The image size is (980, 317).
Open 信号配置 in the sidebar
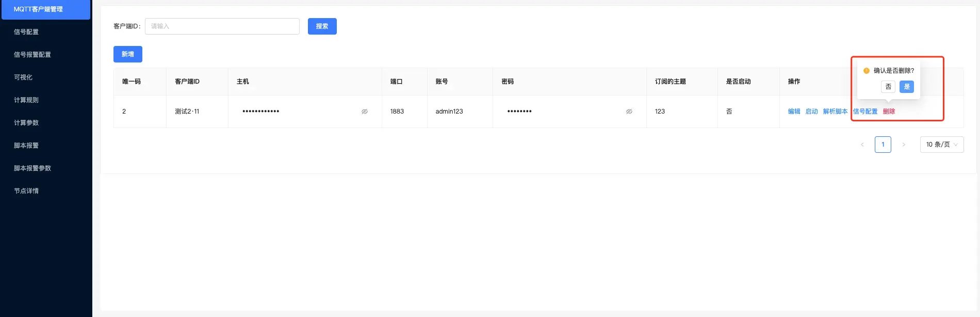[26, 32]
